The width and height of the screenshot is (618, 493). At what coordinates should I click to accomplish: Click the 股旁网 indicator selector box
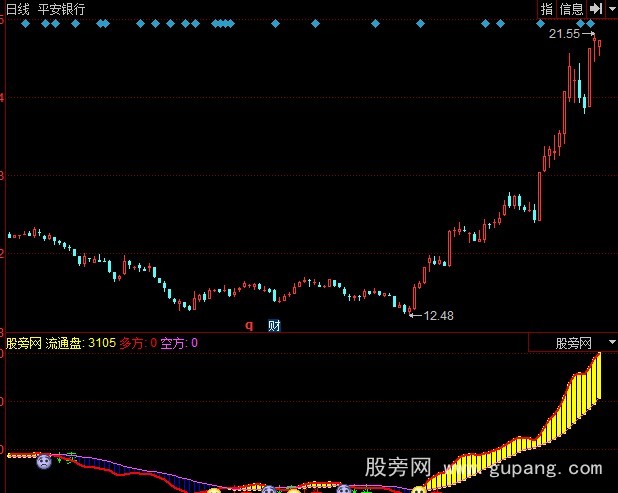click(573, 342)
